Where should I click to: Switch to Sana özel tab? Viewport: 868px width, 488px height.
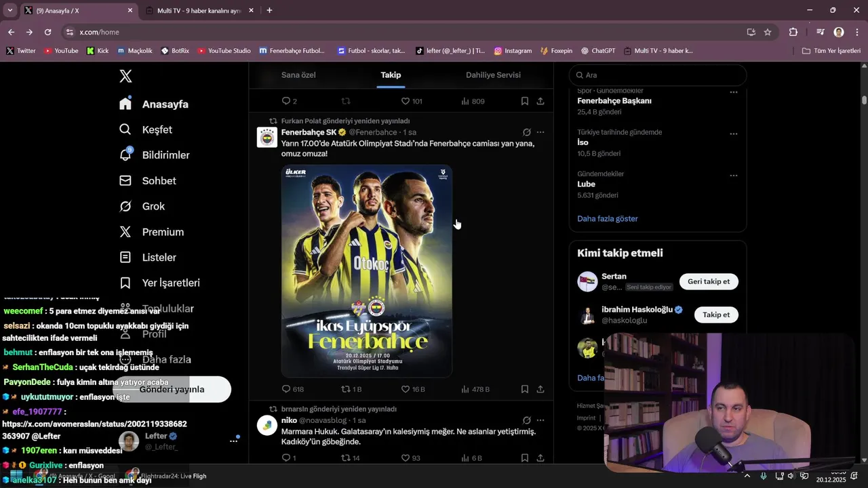tap(298, 75)
